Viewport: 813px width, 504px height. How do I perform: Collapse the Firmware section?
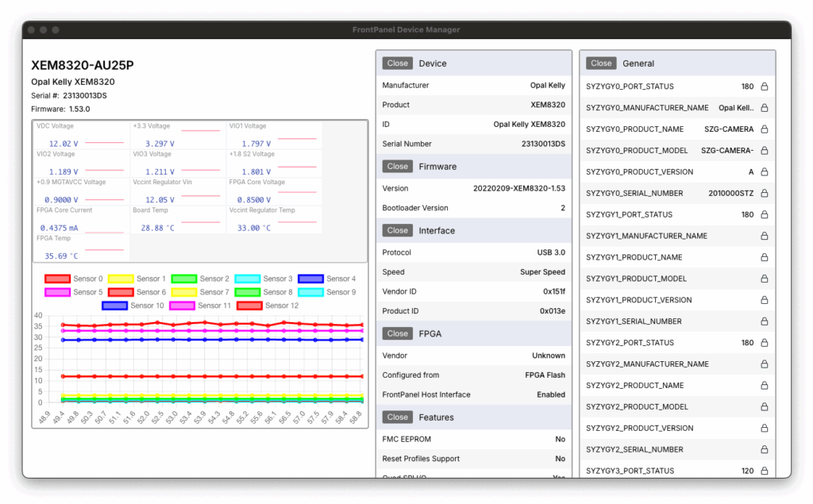(x=398, y=167)
